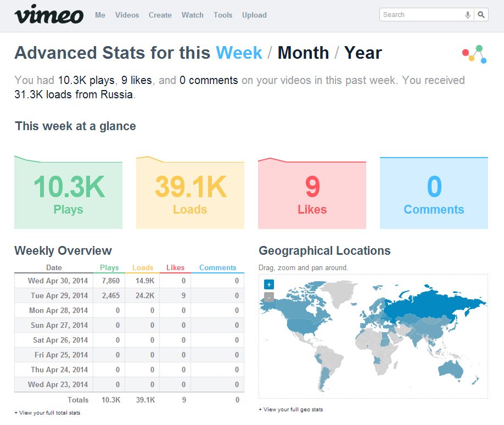Click the 14.9K loads value
The image size is (504, 425).
coord(144,281)
